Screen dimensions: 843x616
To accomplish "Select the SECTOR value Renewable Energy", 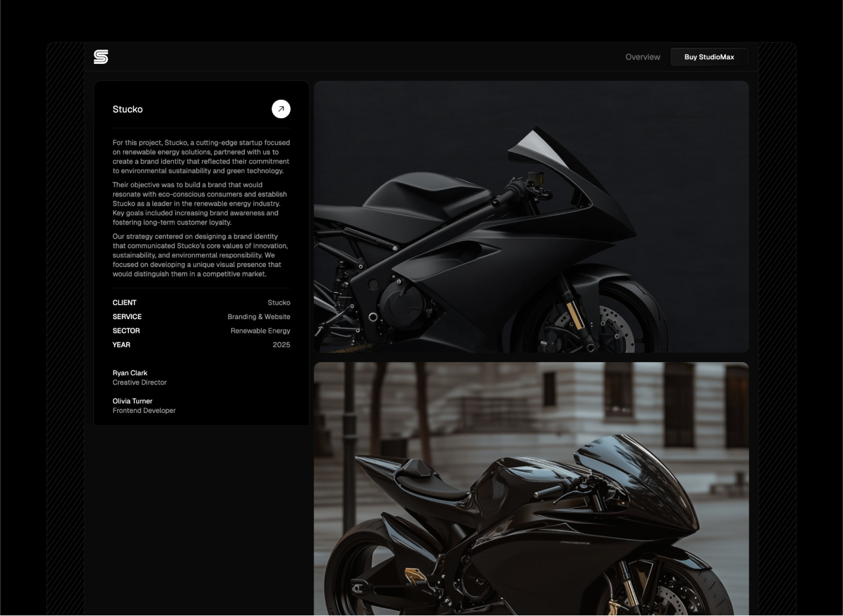I will tap(260, 330).
